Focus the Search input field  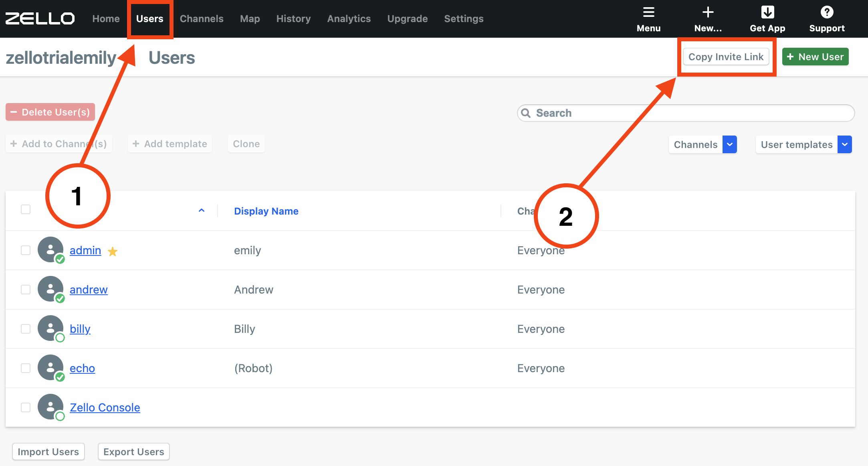click(686, 113)
